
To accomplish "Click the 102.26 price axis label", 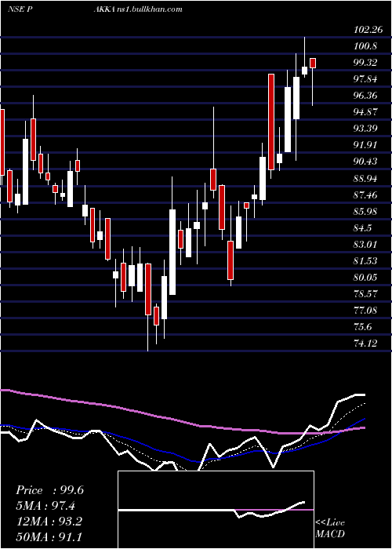I will pyautogui.click(x=368, y=30).
